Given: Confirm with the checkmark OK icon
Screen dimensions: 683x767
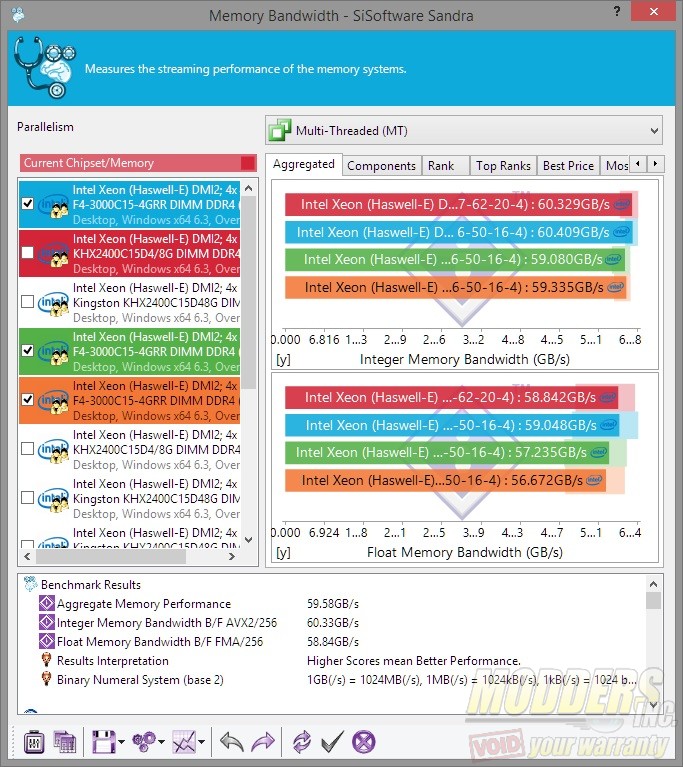Looking at the screenshot, I should tap(333, 742).
